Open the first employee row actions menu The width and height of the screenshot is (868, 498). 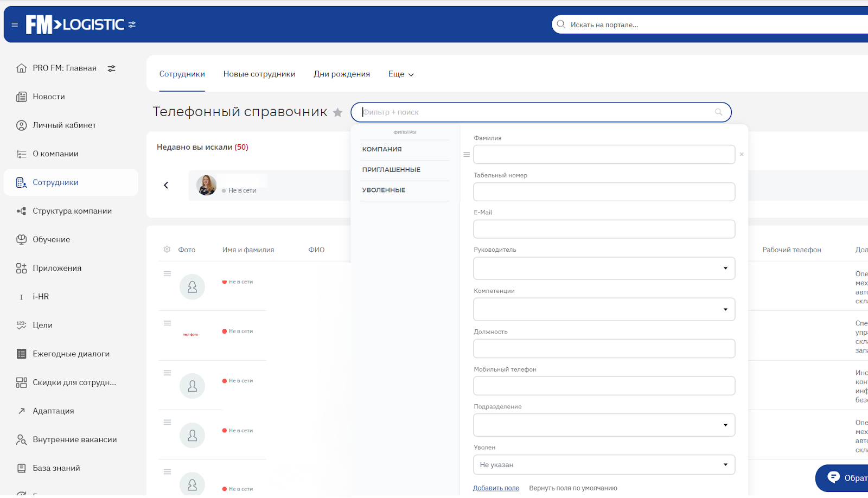click(168, 274)
